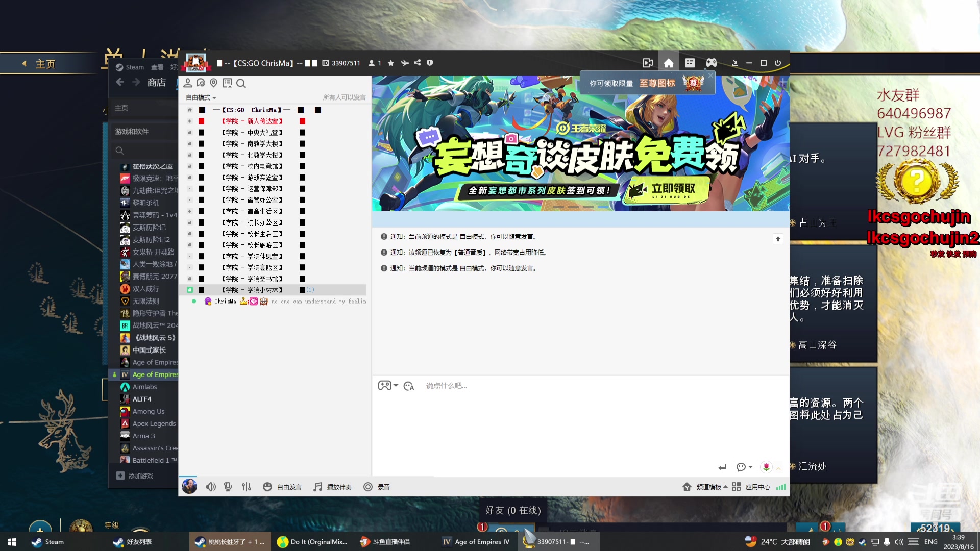Viewport: 980px width, 551px height.
Task: Click the flower gift icon near chat send
Action: pyautogui.click(x=766, y=467)
